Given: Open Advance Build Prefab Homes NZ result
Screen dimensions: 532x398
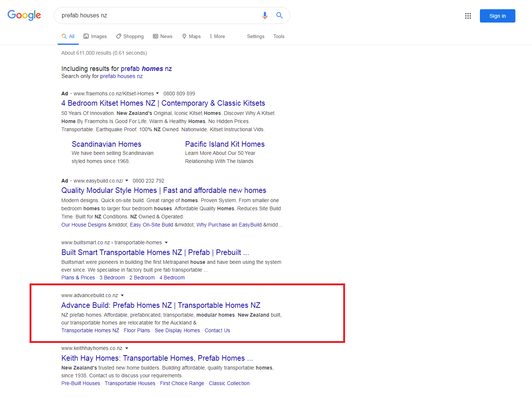Looking at the screenshot, I should [x=161, y=305].
